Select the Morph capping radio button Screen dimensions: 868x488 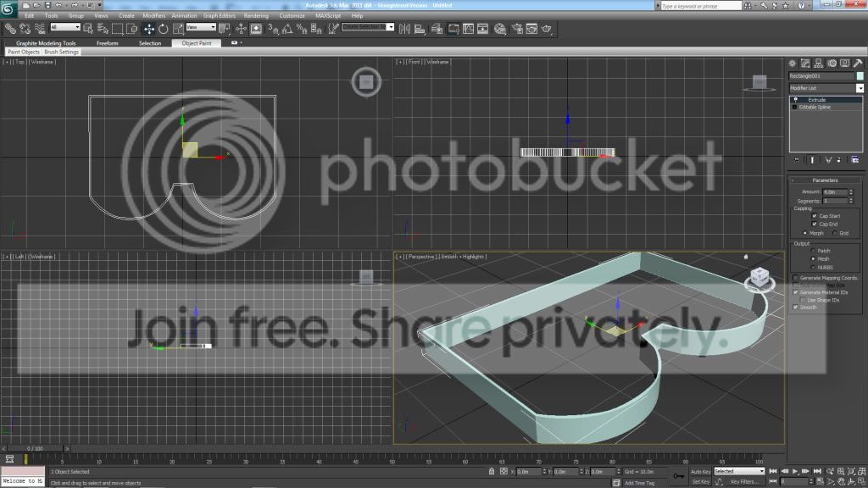point(805,233)
